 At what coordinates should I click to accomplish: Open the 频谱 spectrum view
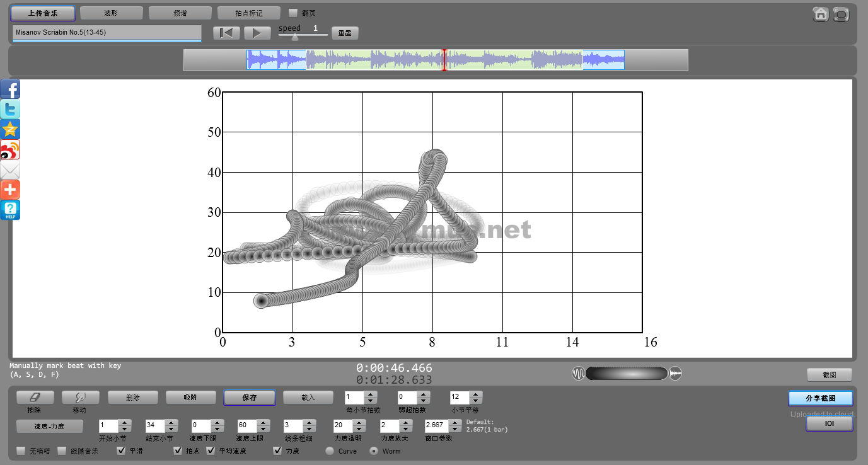[180, 13]
